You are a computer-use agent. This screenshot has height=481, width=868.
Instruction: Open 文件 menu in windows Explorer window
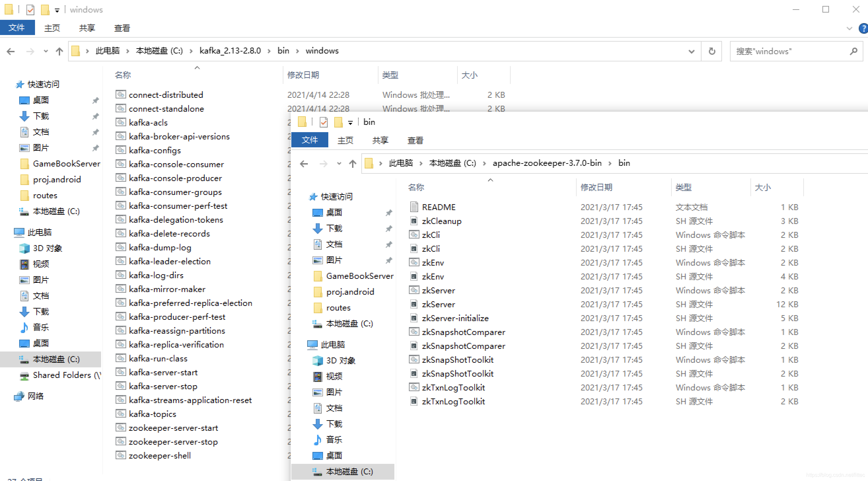(x=17, y=27)
